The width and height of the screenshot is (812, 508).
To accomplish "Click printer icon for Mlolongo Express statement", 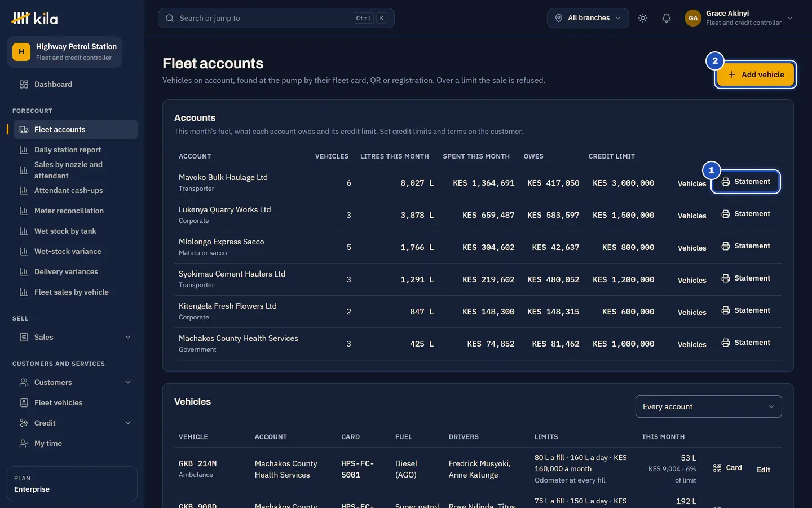I will click(x=726, y=246).
